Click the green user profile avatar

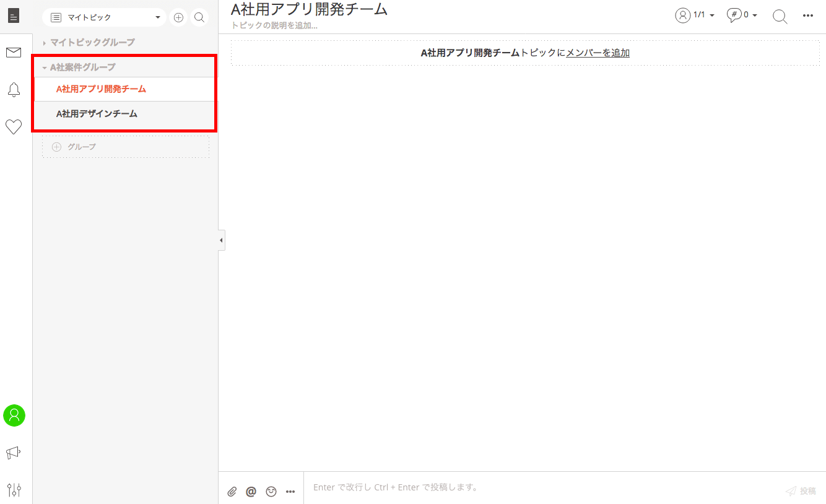(x=14, y=415)
